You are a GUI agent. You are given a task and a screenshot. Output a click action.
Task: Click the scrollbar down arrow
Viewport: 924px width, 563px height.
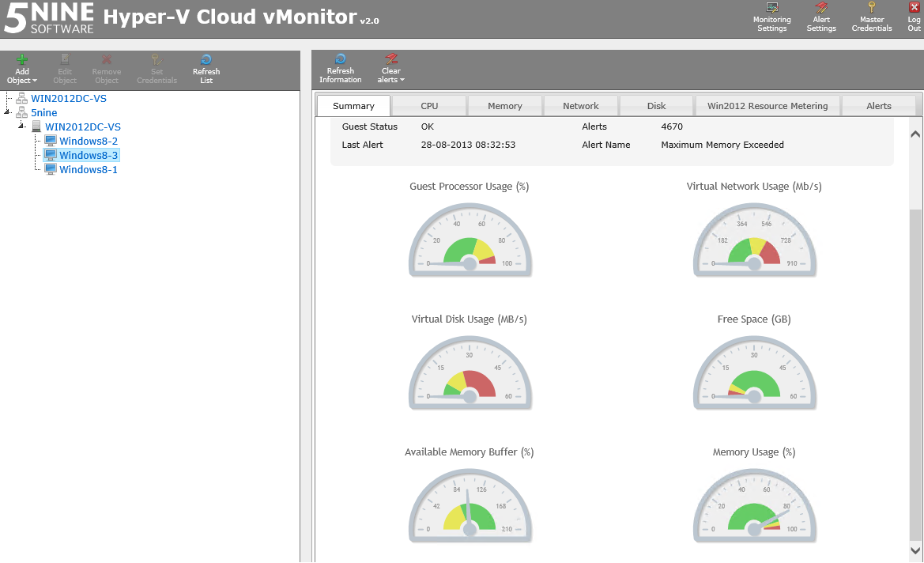click(x=915, y=550)
